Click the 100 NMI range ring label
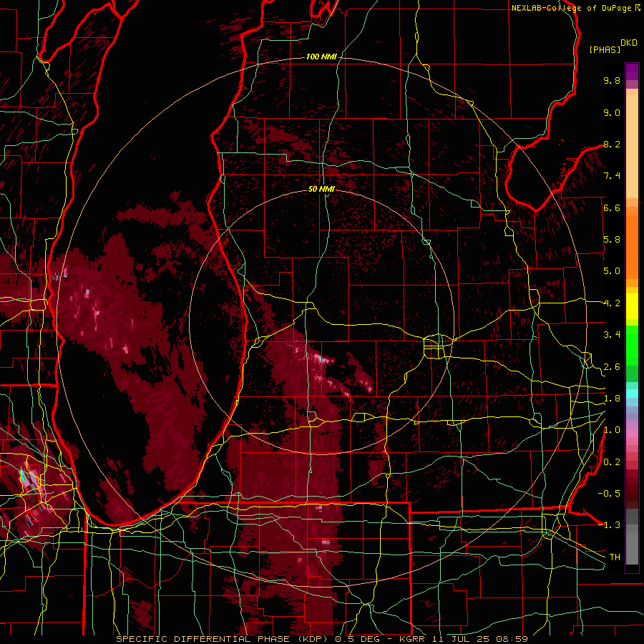The image size is (644, 644). tap(321, 57)
